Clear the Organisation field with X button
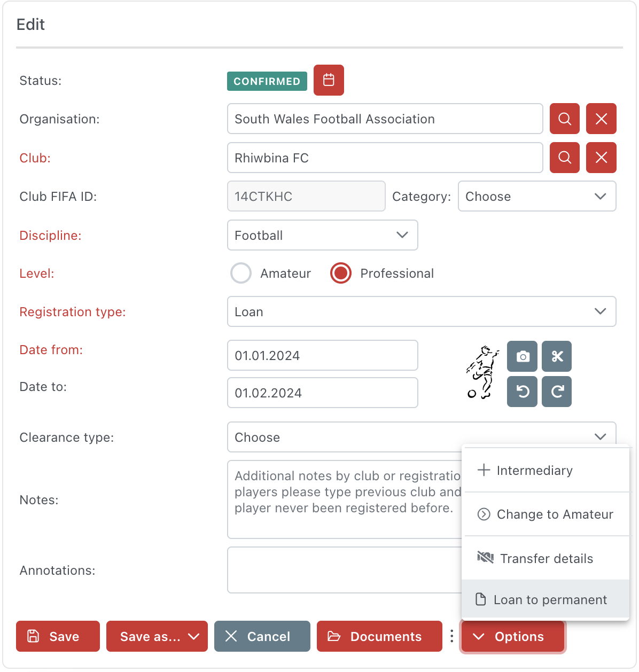Viewport: 639px width, 672px height. [x=601, y=119]
